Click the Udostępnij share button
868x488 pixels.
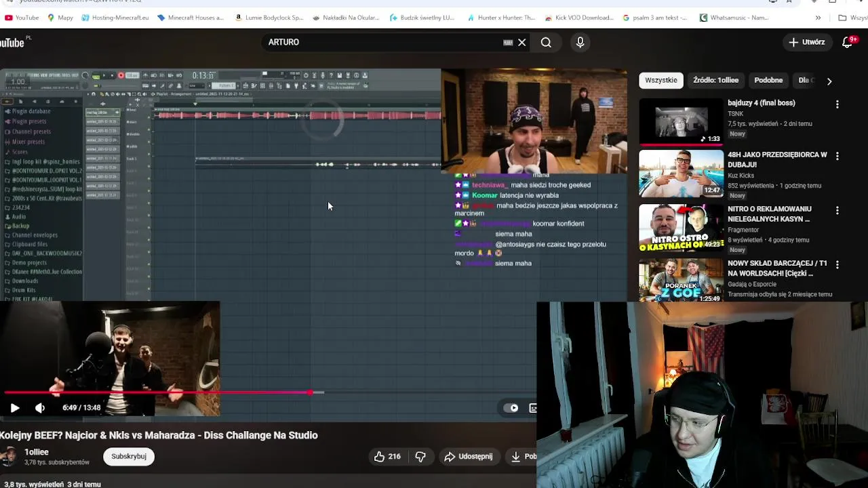click(x=468, y=456)
